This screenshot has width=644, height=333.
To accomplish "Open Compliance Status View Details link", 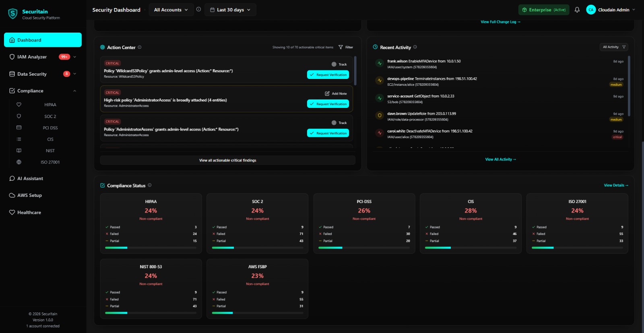I will coord(616,185).
